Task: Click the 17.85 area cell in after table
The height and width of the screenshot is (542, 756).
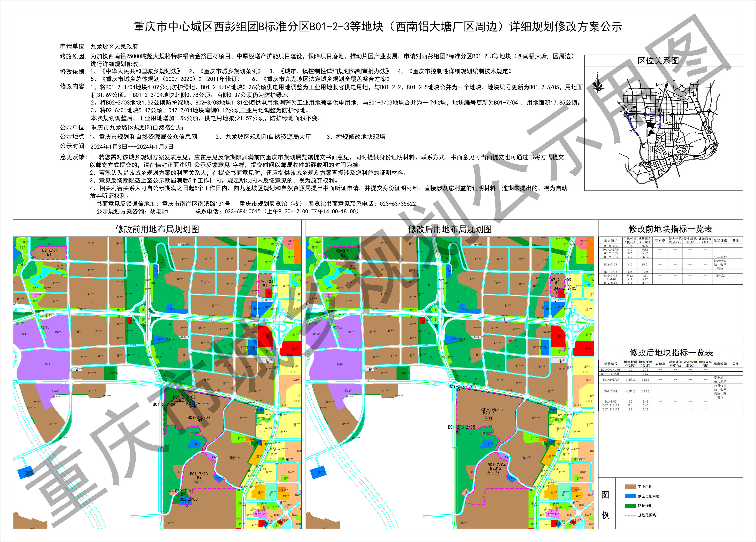Action: point(645,392)
